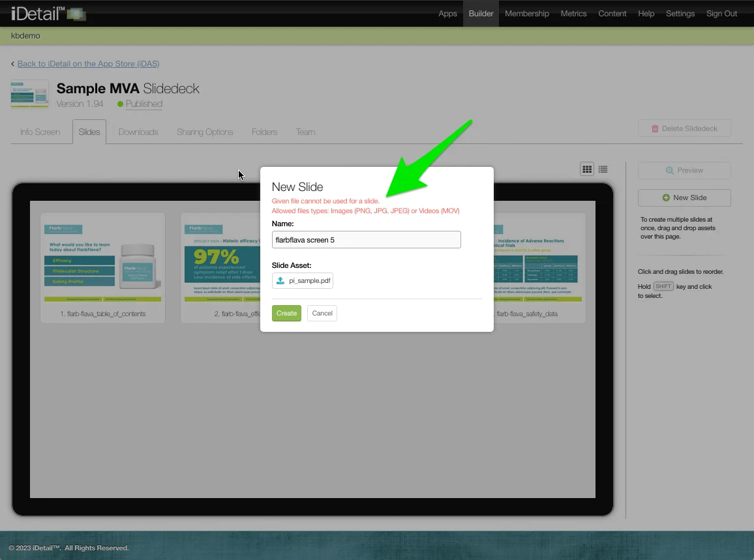Viewport: 754px width, 560px height.
Task: Open Settings in the top navigation
Action: 680,14
